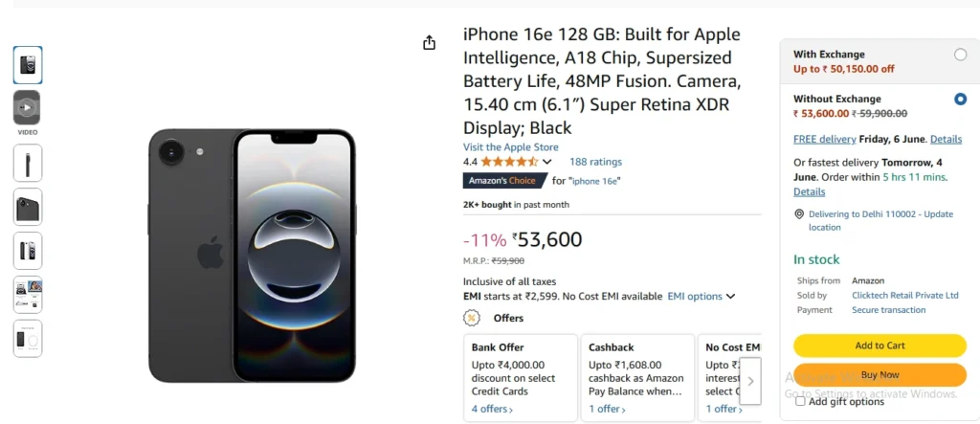Open Visit the Apple Store link
This screenshot has width=980, height=424.
(511, 147)
